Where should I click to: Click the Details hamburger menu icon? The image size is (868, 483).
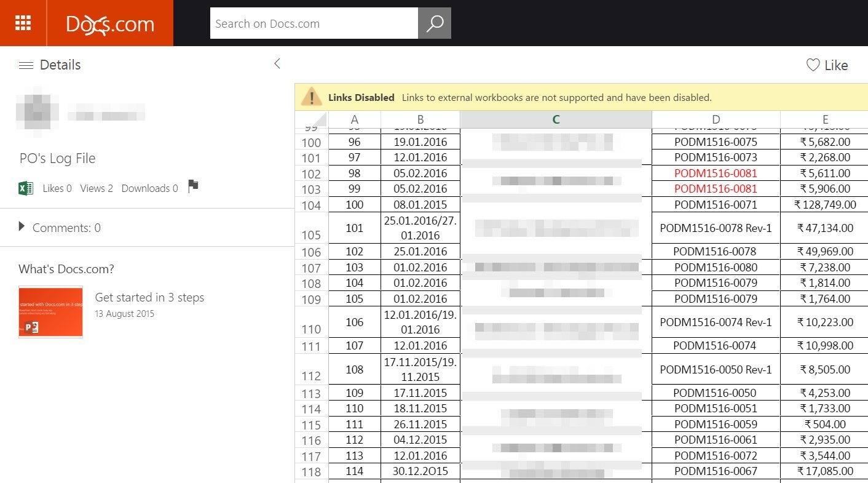26,65
